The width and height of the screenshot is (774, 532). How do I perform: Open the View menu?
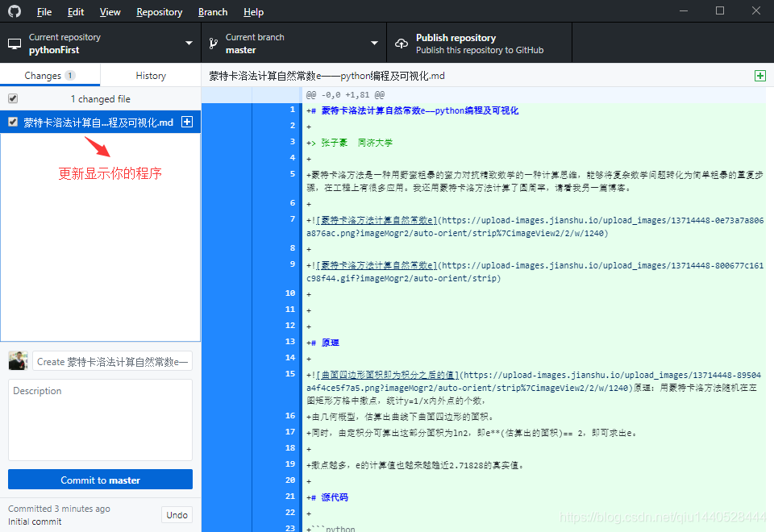tap(110, 12)
